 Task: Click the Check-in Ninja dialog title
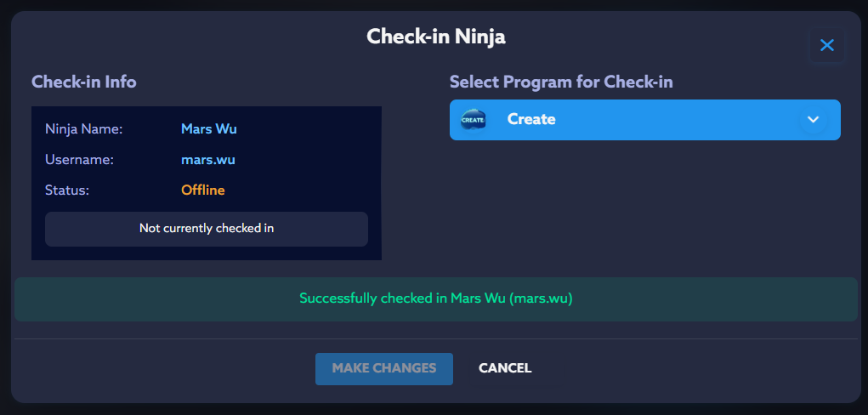click(436, 37)
